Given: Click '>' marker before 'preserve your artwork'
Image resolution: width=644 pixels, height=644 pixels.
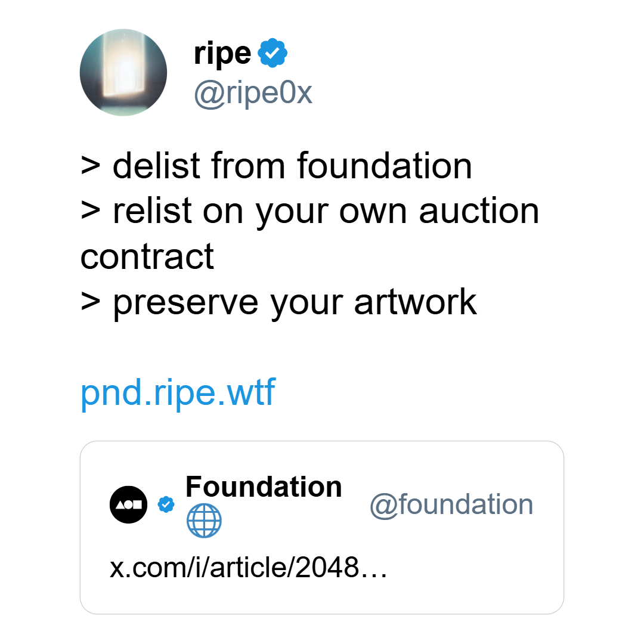Looking at the screenshot, I should coord(91,303).
